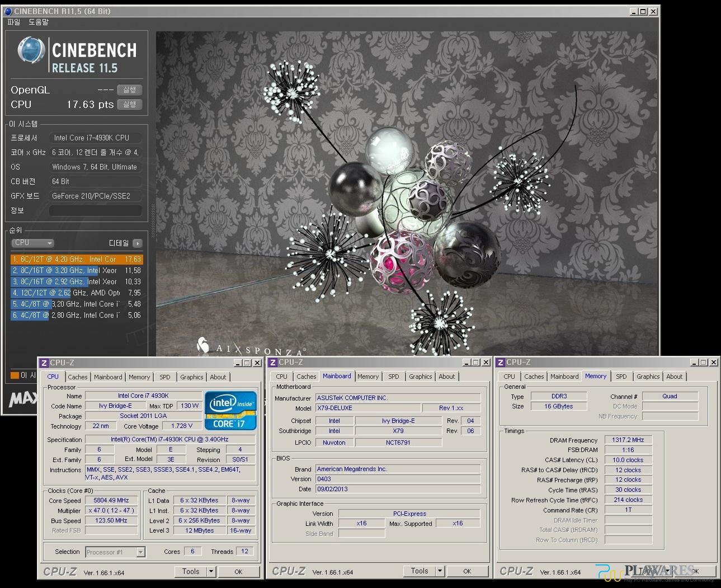Run the OpenGL benchmark 실행 button

pos(129,90)
